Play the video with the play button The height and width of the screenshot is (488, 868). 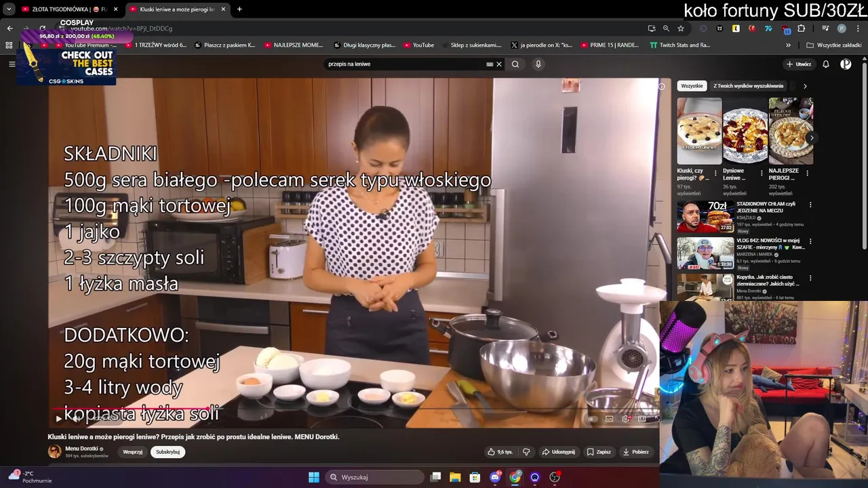58,419
